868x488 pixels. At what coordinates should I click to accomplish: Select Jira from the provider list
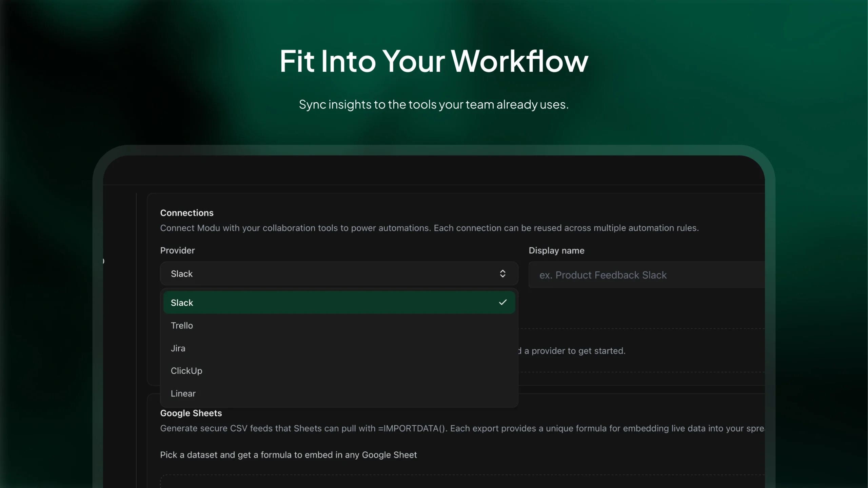coord(178,348)
